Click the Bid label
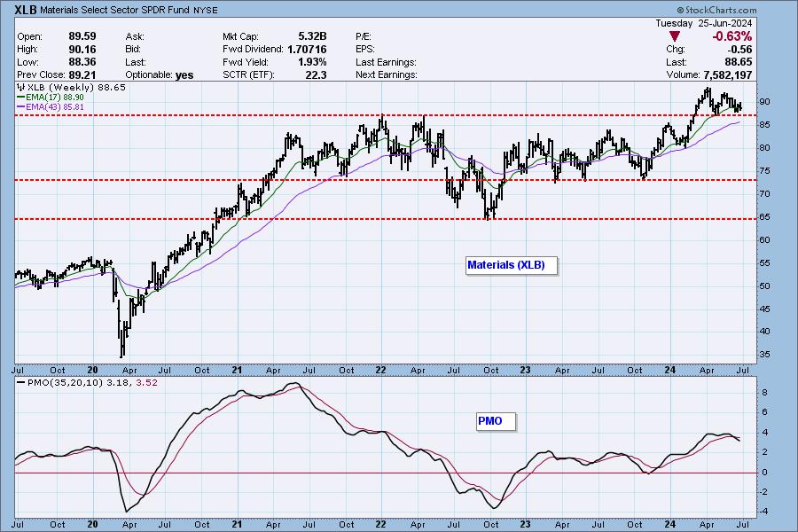 (133, 50)
